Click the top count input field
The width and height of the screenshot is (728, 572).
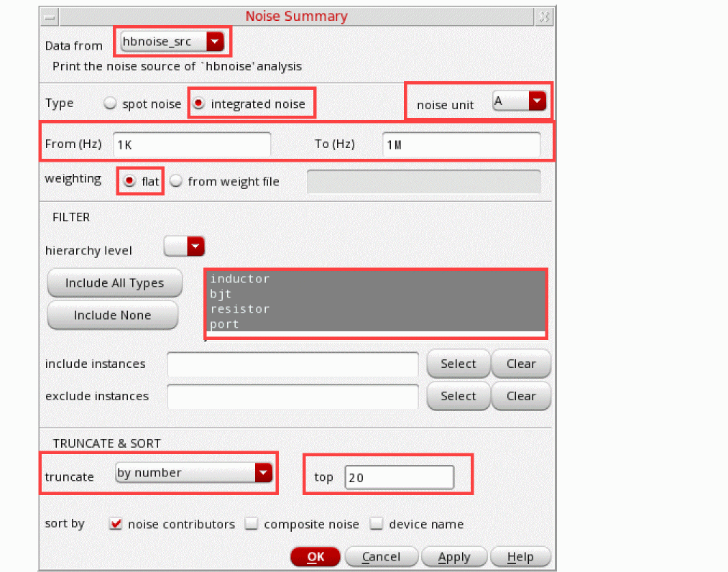pos(400,477)
